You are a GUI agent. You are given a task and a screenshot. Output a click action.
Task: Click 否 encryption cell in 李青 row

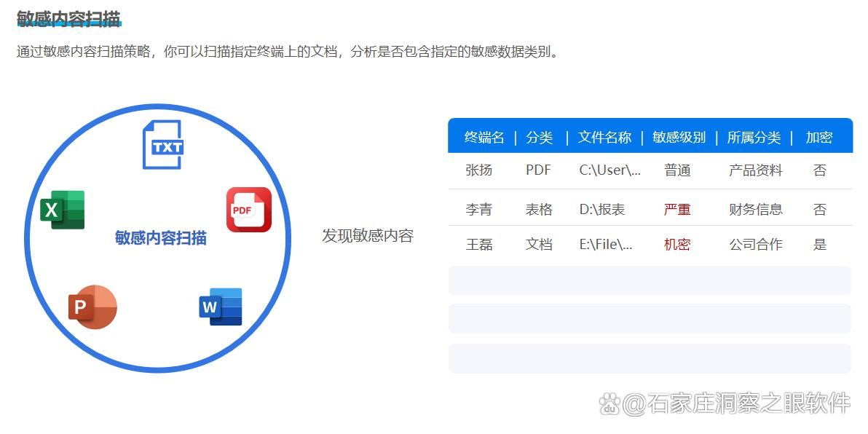coord(820,209)
